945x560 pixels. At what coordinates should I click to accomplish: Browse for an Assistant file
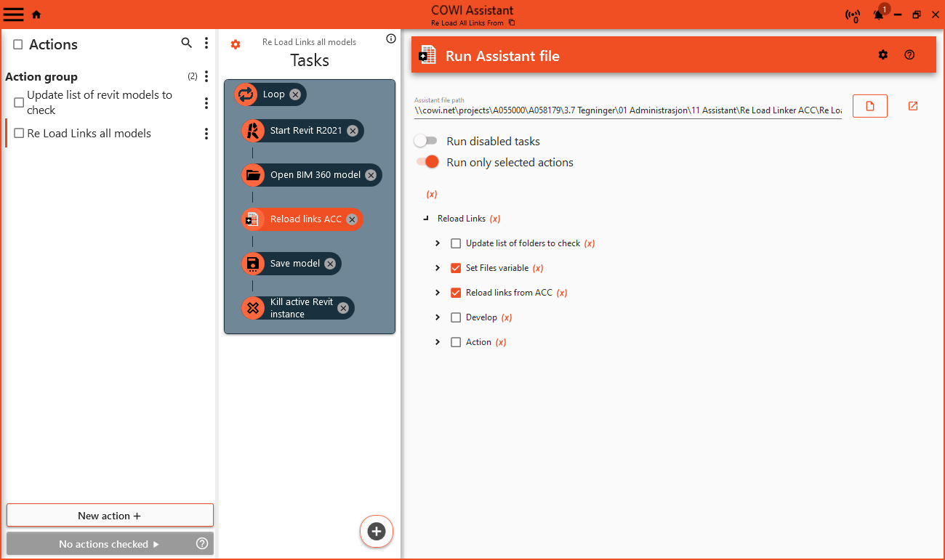[870, 106]
